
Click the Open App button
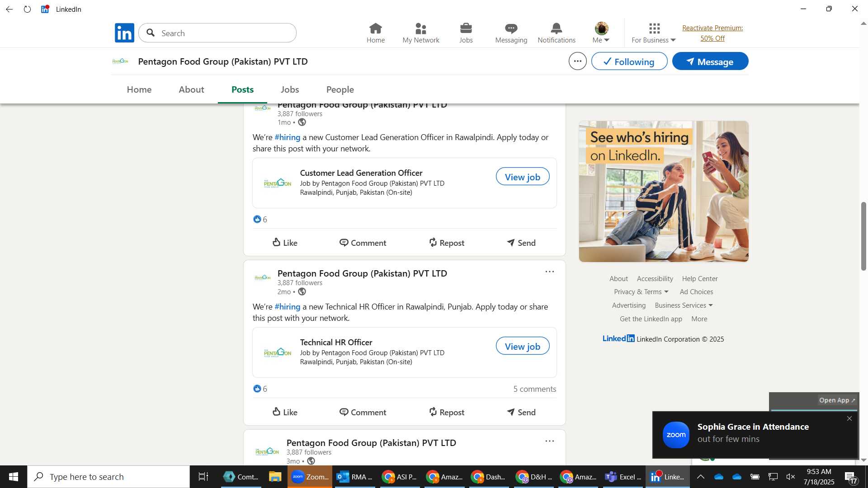pos(837,400)
